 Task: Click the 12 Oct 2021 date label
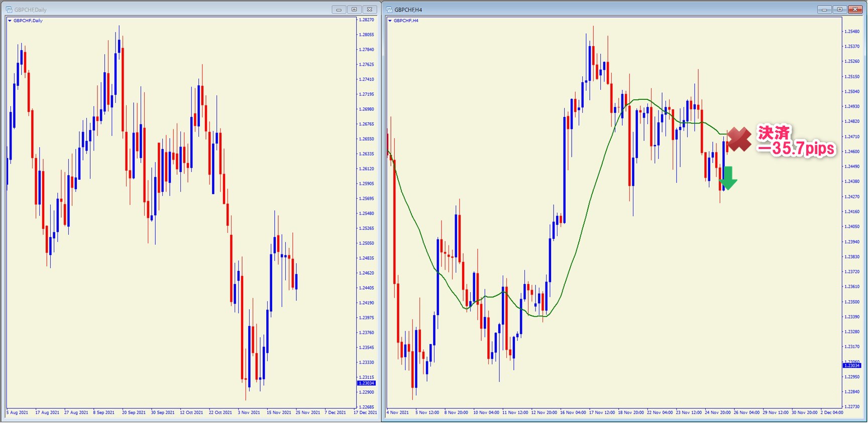(x=191, y=413)
